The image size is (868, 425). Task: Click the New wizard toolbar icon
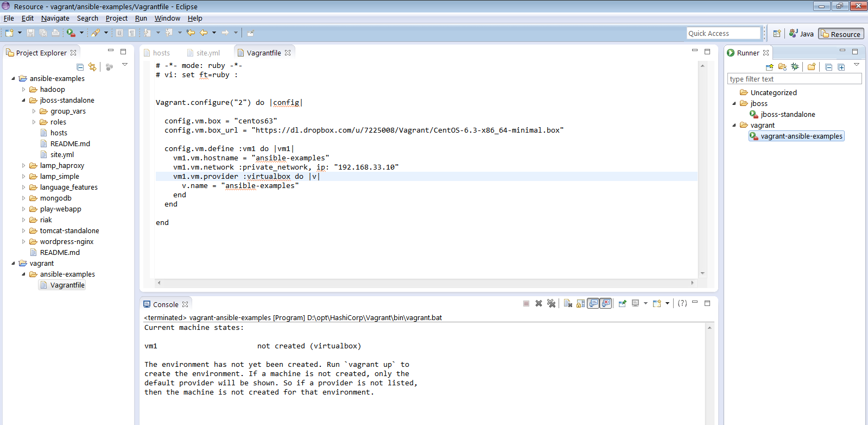9,33
